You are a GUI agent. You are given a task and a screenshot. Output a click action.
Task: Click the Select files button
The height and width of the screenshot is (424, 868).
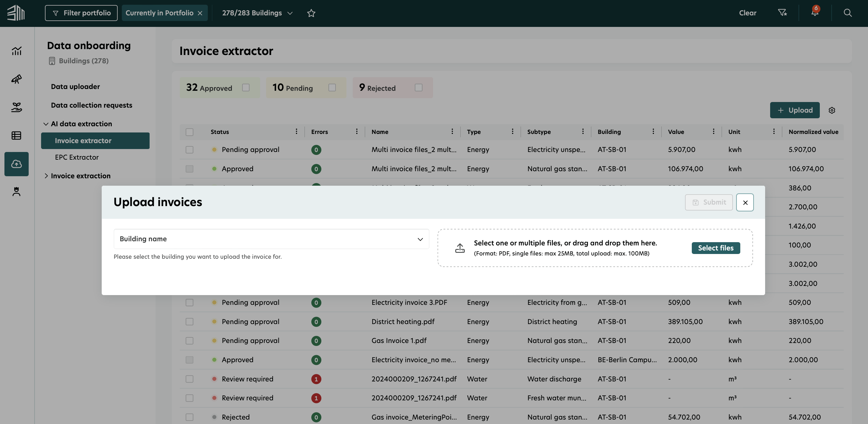click(x=715, y=248)
